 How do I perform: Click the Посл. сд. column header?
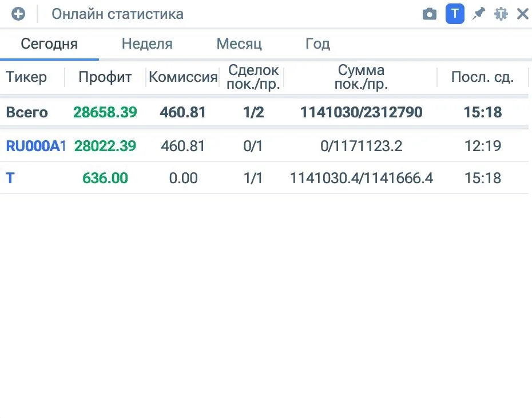coord(482,77)
